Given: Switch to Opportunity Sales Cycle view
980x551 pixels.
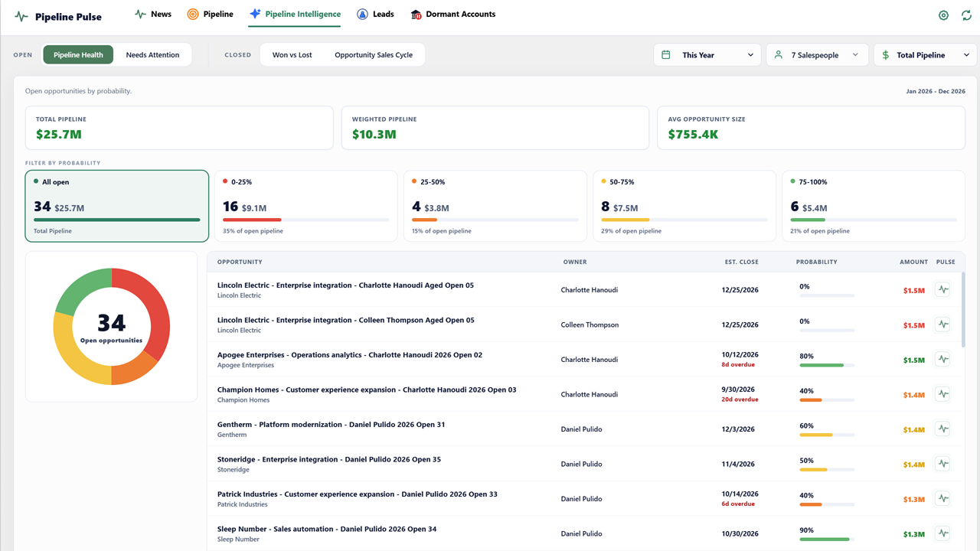Looking at the screenshot, I should click(374, 55).
